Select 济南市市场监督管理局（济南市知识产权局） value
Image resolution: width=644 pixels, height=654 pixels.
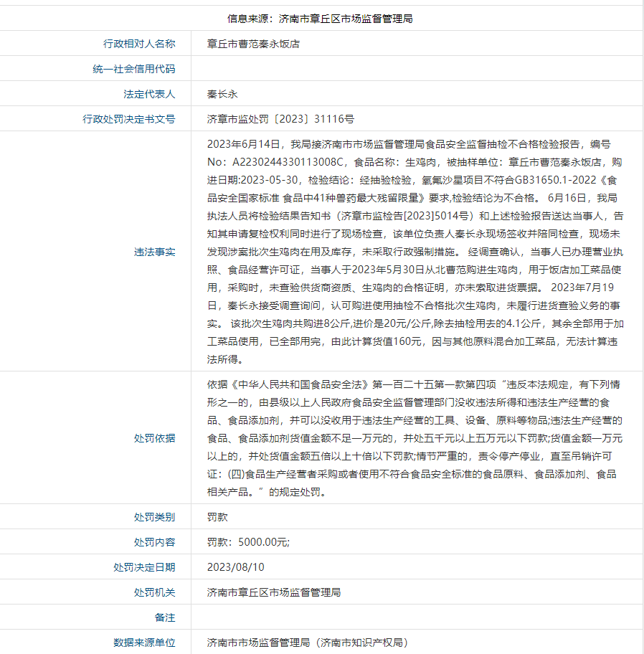tap(310, 642)
